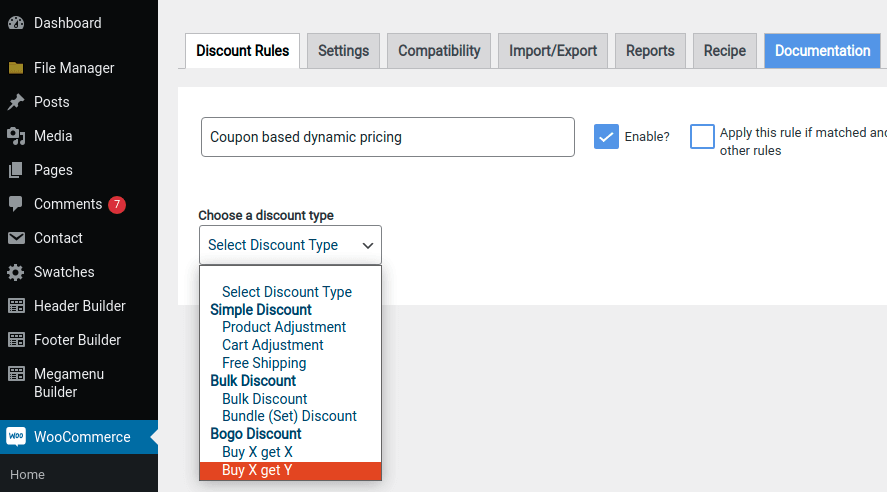Go to WooCommerce Home link

(x=28, y=475)
